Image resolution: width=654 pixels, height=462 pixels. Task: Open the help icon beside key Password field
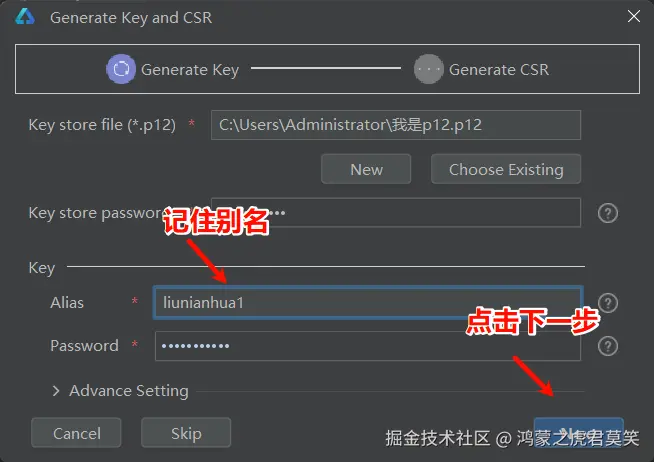coord(608,346)
